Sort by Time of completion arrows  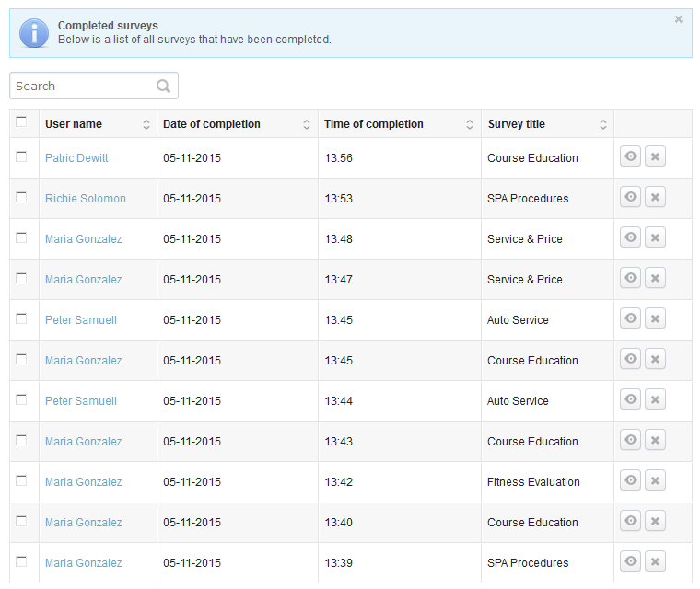click(469, 124)
